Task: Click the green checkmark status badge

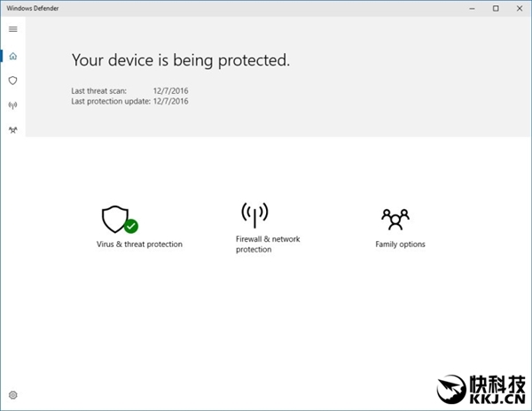Action: [x=131, y=226]
